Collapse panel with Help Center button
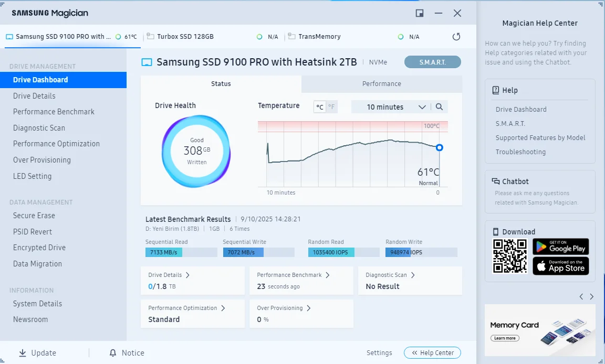Image resolution: width=605 pixels, height=364 pixels. tap(432, 352)
